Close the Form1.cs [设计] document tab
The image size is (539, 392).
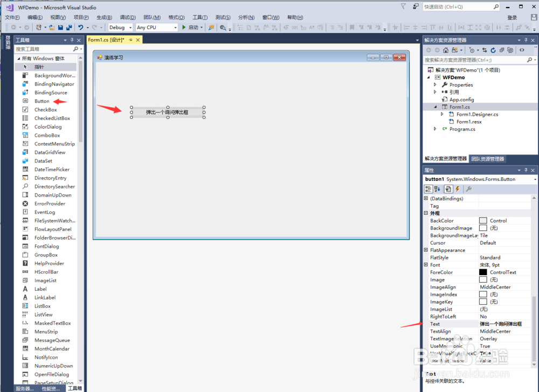tap(138, 40)
